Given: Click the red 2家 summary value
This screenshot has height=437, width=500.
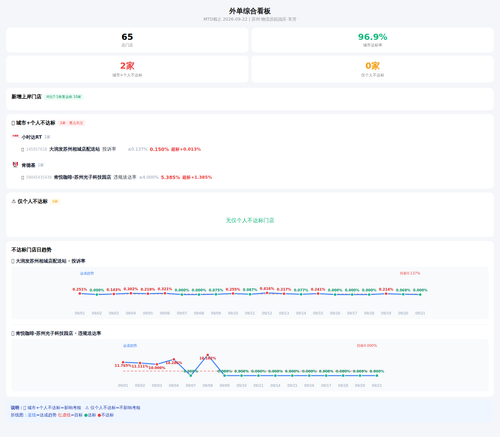Looking at the screenshot, I should coord(127,66).
